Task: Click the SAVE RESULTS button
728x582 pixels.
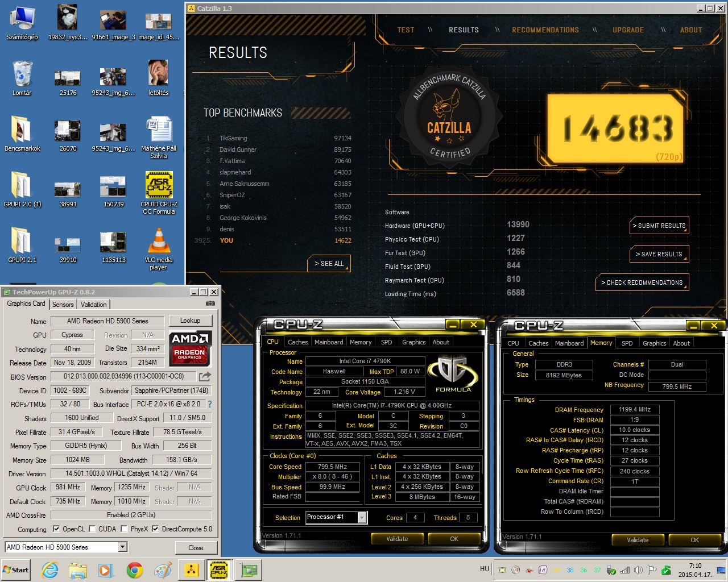Action: pyautogui.click(x=659, y=254)
